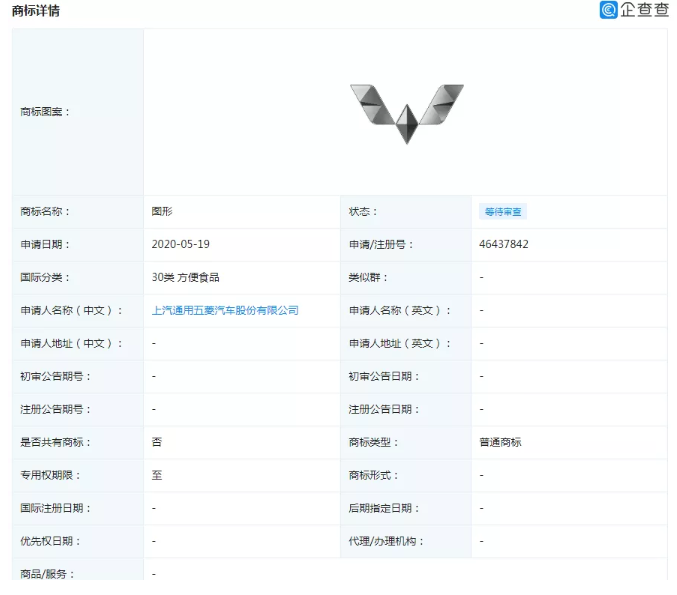Select application date 2020-05-19
677x595 pixels.
click(180, 244)
